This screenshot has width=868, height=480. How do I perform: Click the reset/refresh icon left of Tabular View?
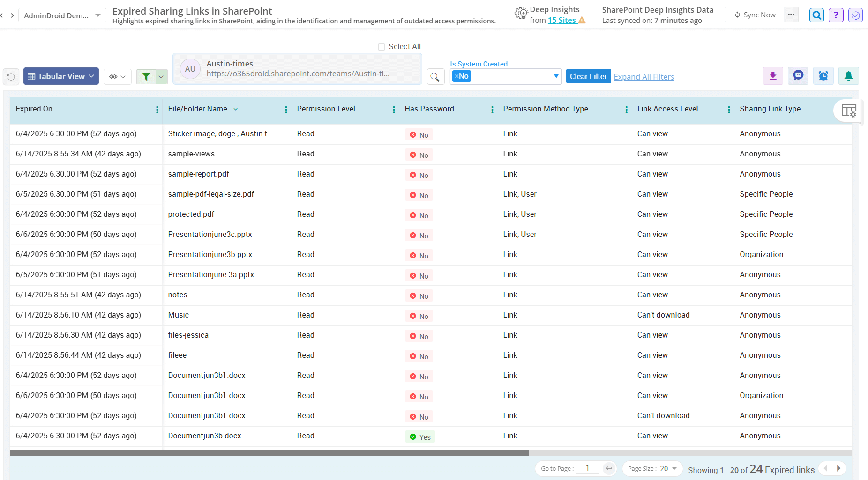(x=11, y=76)
